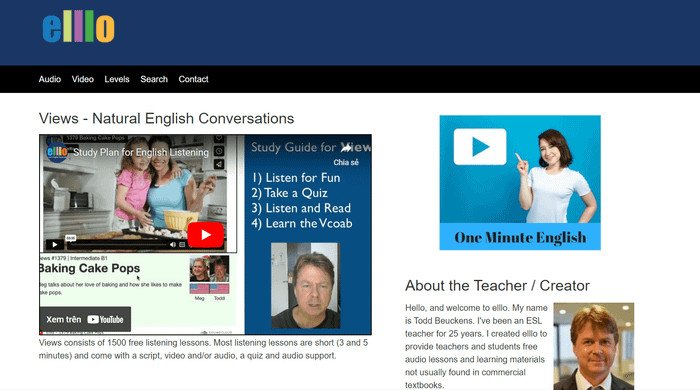
Task: Open the video title 'Study Plan for English Listening'
Action: 141,152
